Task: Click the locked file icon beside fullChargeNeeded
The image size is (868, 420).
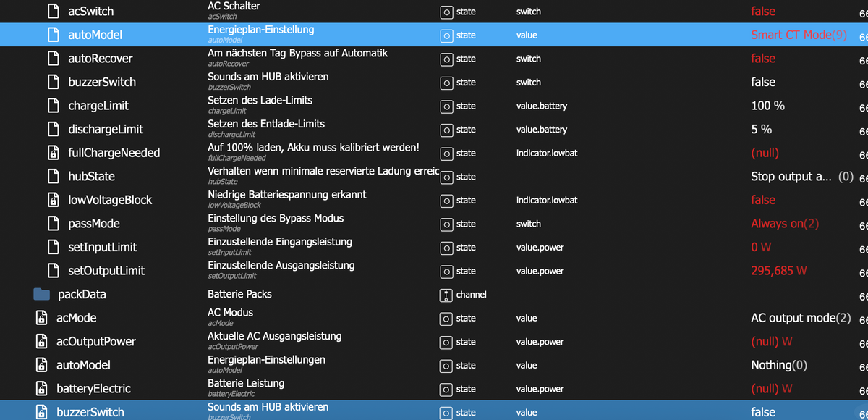Action: (x=53, y=153)
